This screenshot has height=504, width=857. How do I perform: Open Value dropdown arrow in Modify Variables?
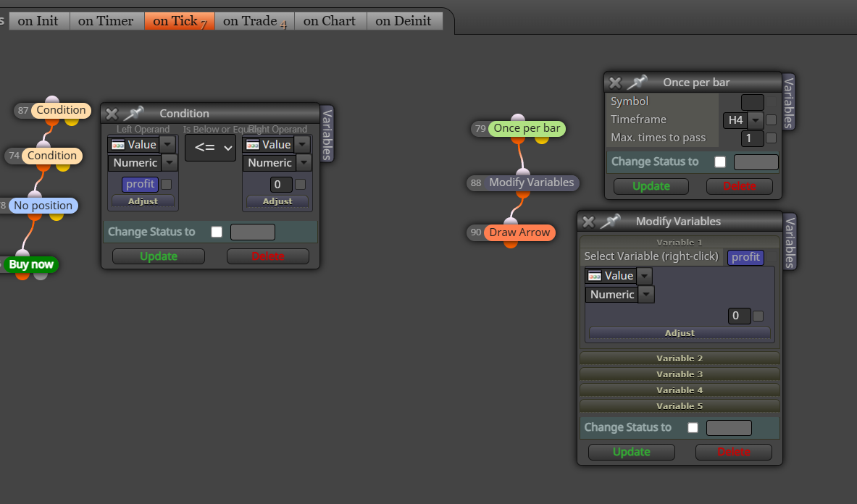pos(645,276)
